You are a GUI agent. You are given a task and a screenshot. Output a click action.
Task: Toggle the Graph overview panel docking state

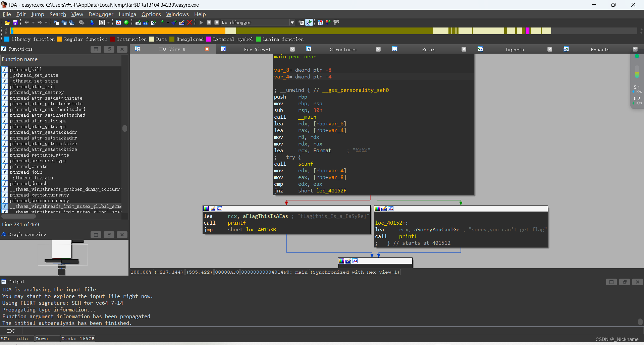[x=109, y=235]
